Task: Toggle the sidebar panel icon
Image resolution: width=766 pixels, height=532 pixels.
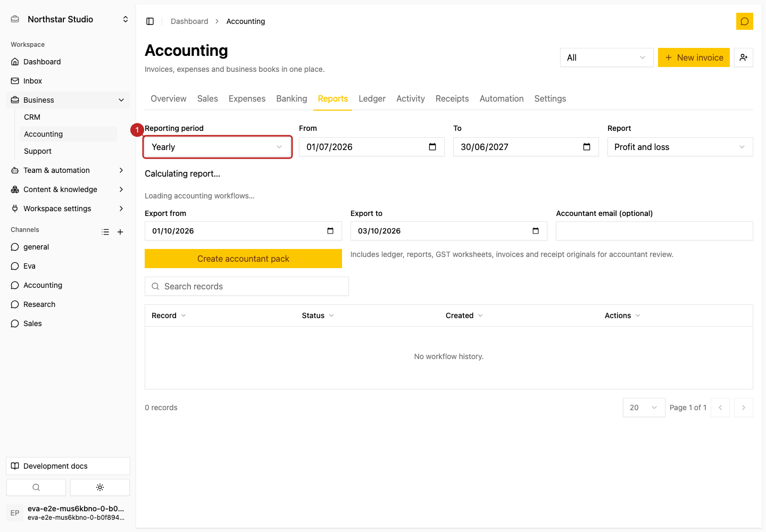Action: click(x=150, y=21)
